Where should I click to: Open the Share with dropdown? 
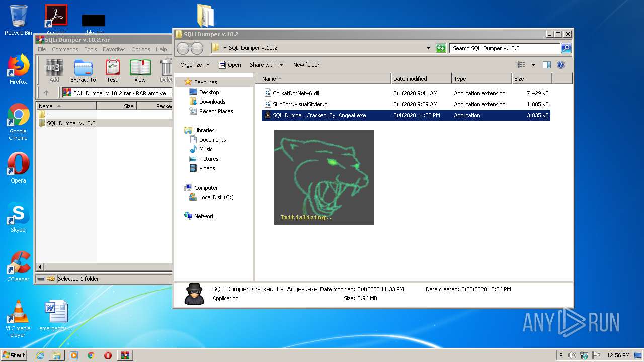pyautogui.click(x=267, y=65)
